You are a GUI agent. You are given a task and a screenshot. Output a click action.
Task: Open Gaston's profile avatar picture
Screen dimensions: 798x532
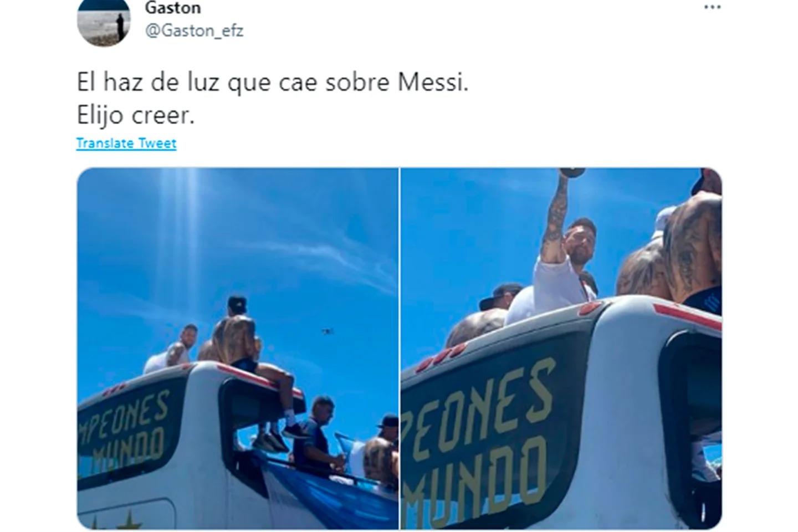point(104,20)
